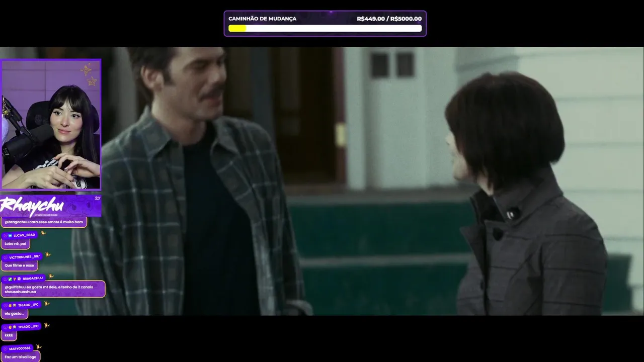Click the mascot emote next to BRAGACHUU
644x362 pixels.
51,276
